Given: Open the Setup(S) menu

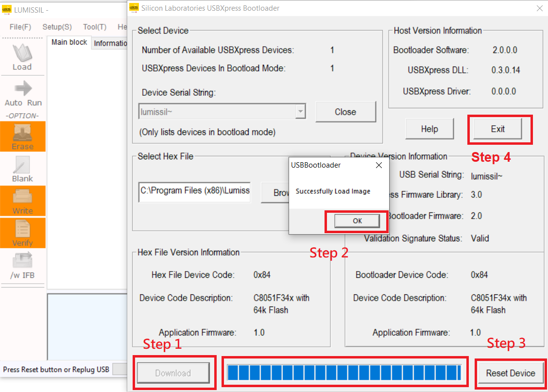Looking at the screenshot, I should pos(57,27).
